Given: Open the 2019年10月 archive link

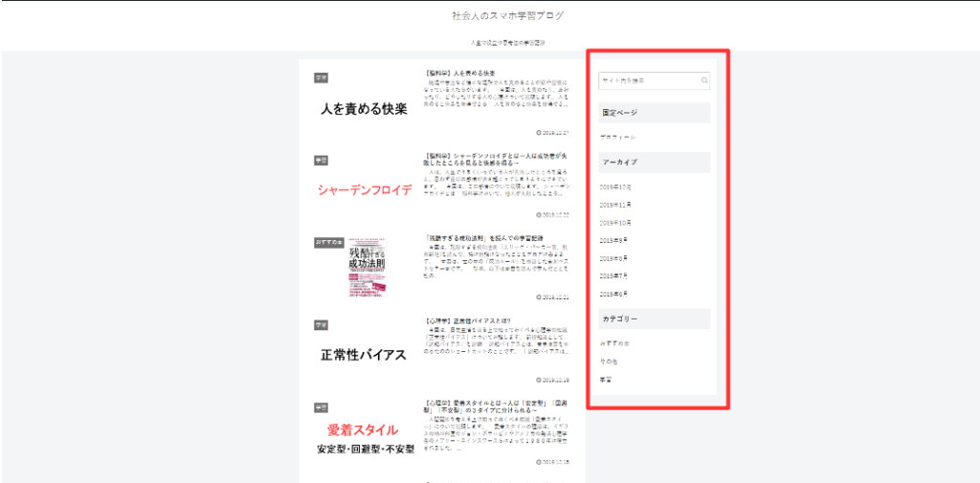Looking at the screenshot, I should [615, 222].
